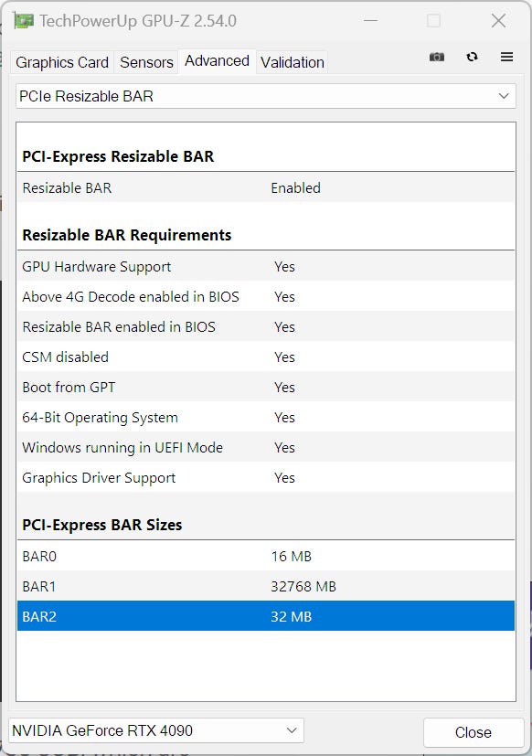532x756 pixels.
Task: Select the Graphics Driver Support row
Action: [x=266, y=477]
